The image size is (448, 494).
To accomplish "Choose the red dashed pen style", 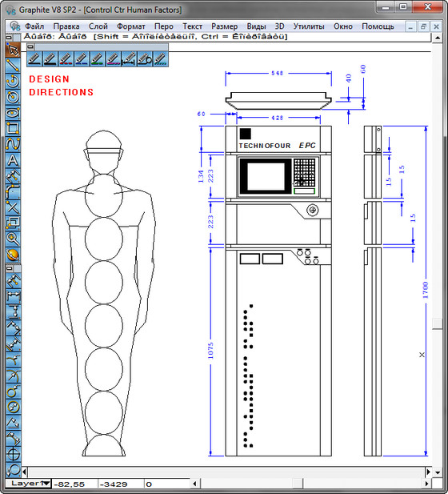I will click(x=66, y=58).
